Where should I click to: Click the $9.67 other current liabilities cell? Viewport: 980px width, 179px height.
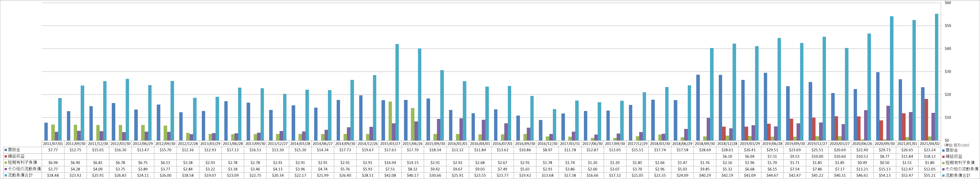[x=458, y=169]
